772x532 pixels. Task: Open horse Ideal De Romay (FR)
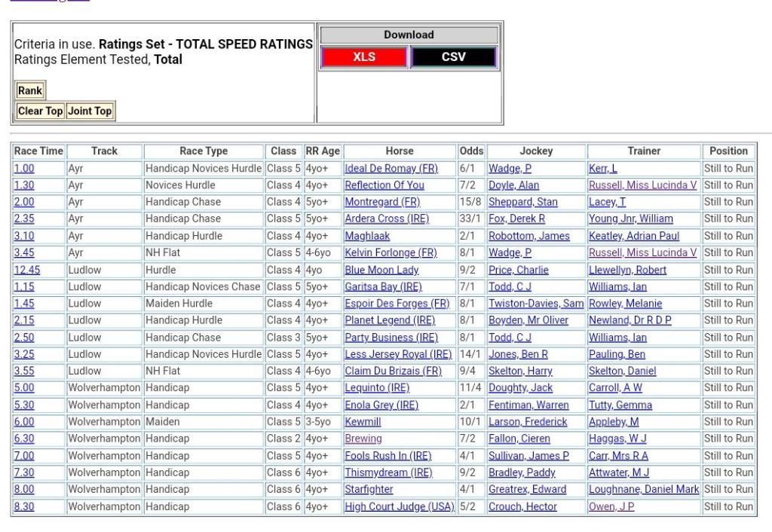click(x=391, y=168)
